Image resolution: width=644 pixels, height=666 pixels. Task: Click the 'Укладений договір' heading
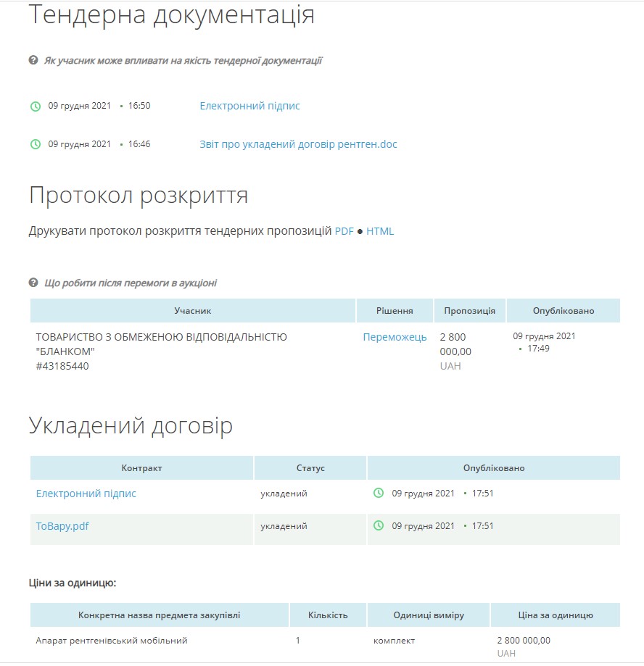point(131,425)
